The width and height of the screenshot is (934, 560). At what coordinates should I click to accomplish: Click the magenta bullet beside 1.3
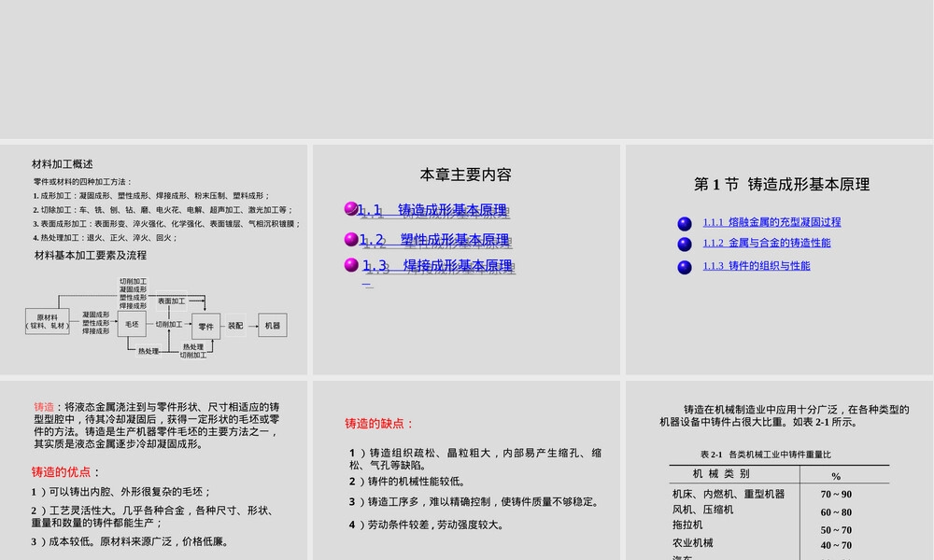point(351,265)
